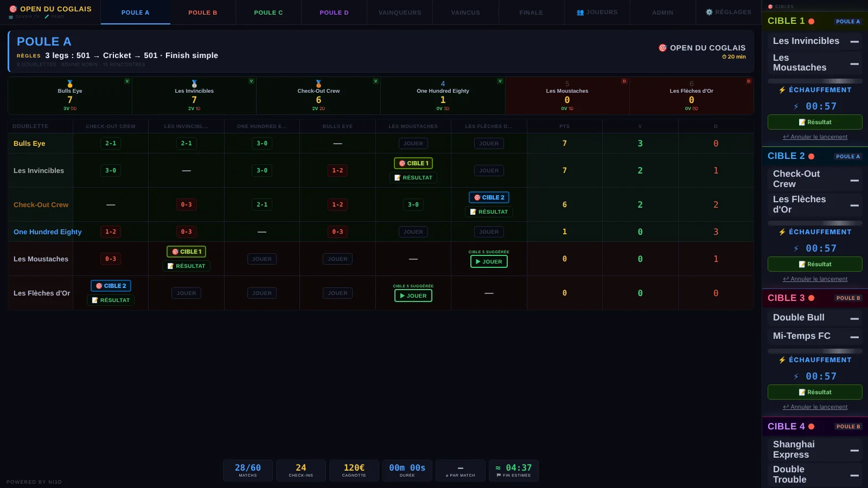
Task: Click the red status dot next to CIBLE 3
Action: pyautogui.click(x=811, y=298)
